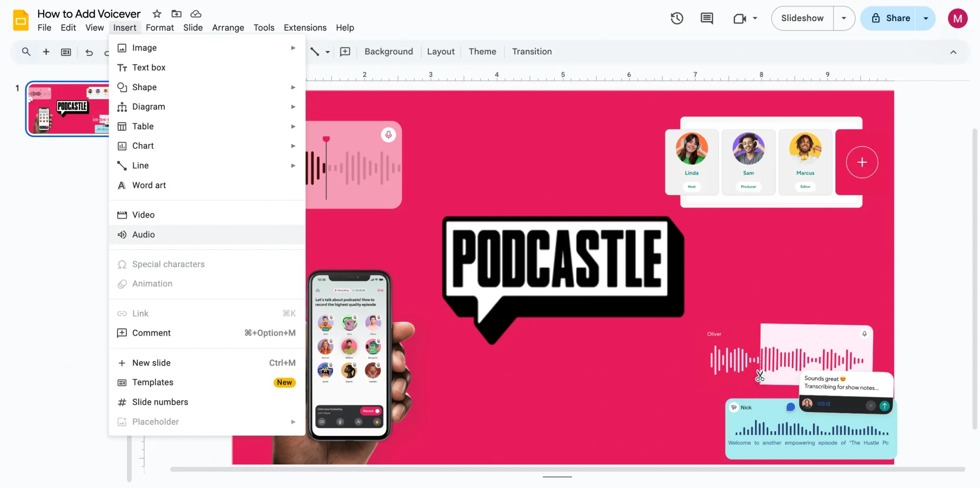Click the Share button
This screenshot has width=980, height=488.
click(x=896, y=18)
